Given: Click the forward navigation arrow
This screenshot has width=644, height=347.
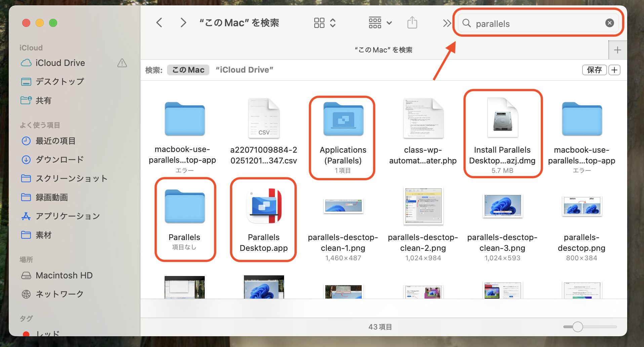Looking at the screenshot, I should pyautogui.click(x=183, y=23).
